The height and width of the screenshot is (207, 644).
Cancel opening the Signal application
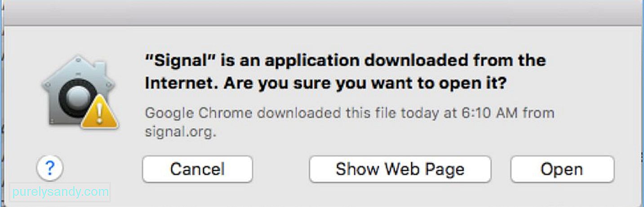[x=197, y=169]
